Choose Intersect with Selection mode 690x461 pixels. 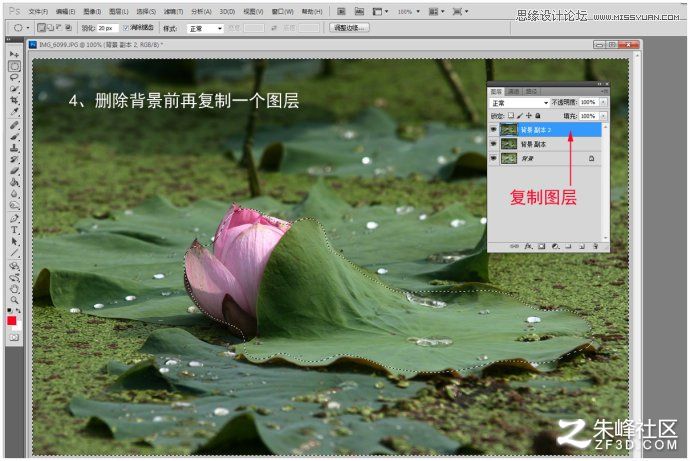pos(68,28)
